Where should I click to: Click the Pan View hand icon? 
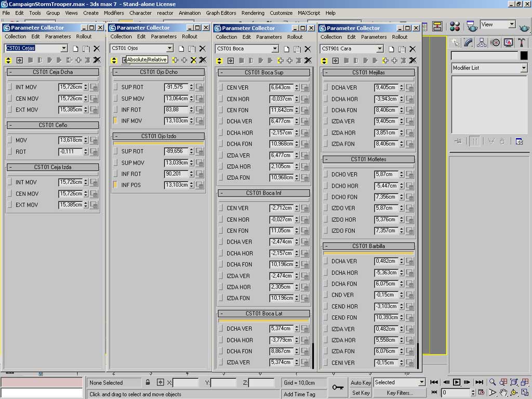pyautogui.click(x=503, y=393)
